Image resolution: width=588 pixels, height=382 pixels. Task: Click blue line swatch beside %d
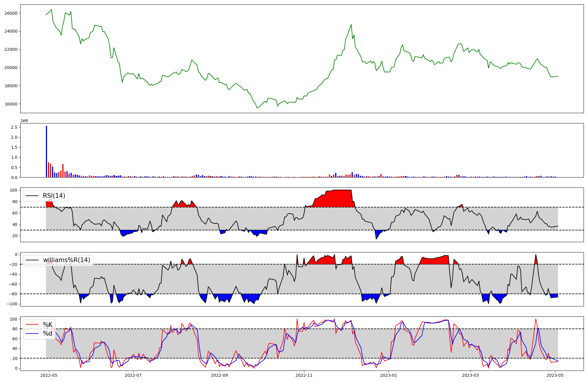tap(32, 333)
